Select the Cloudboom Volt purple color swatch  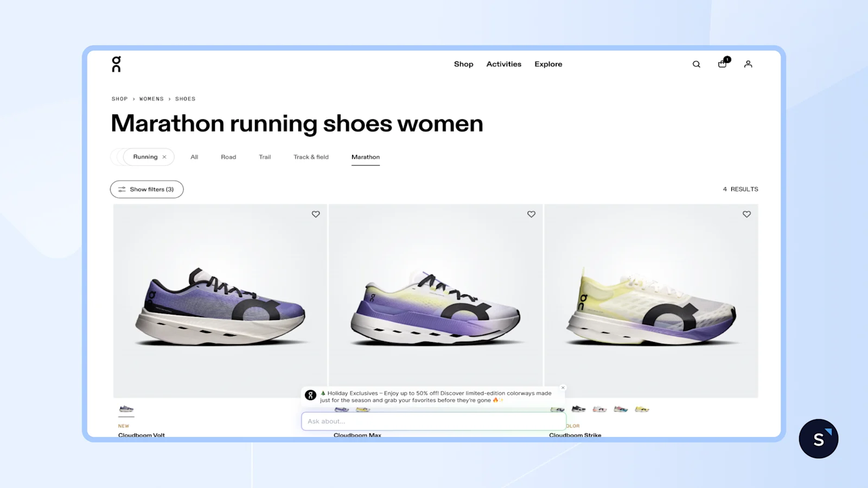[126, 409]
